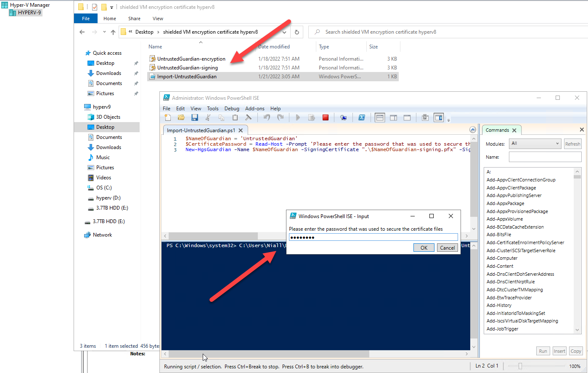Toggle the Show Command Add-on icon
The image size is (588, 373).
[x=439, y=118]
